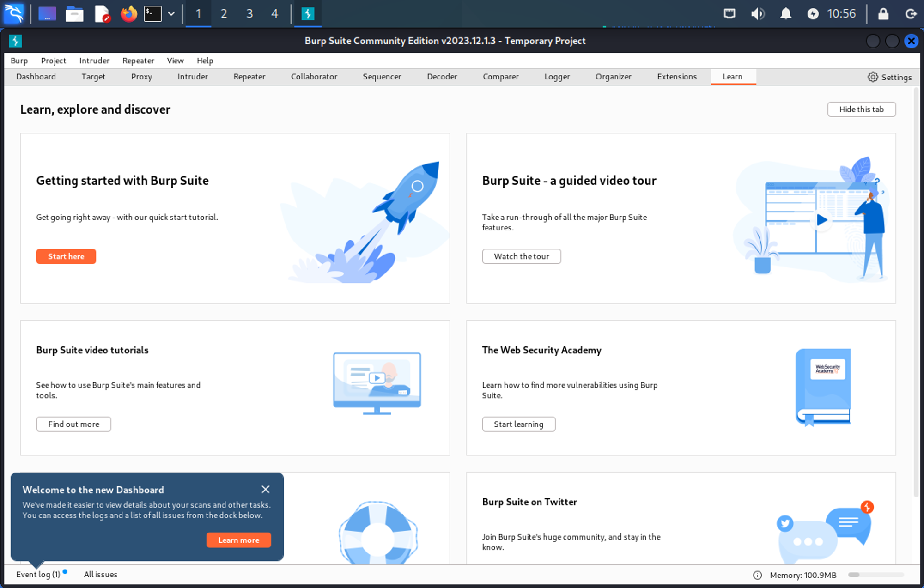This screenshot has height=588, width=924.
Task: Switch to workspace 3
Action: [x=249, y=14]
